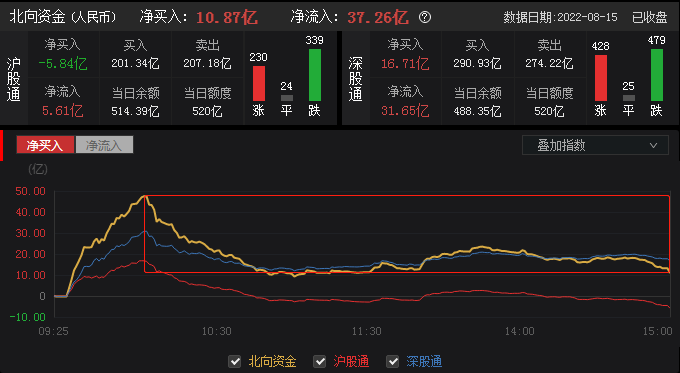Image resolution: width=680 pixels, height=373 pixels.
Task: Click the 北向资金 (人民币) title
Action: [63, 17]
